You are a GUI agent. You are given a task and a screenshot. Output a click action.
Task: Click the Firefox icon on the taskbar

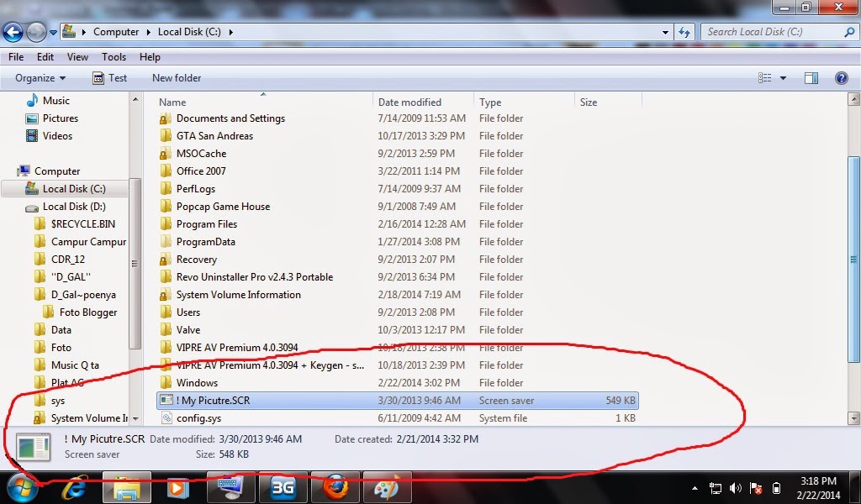(335, 487)
